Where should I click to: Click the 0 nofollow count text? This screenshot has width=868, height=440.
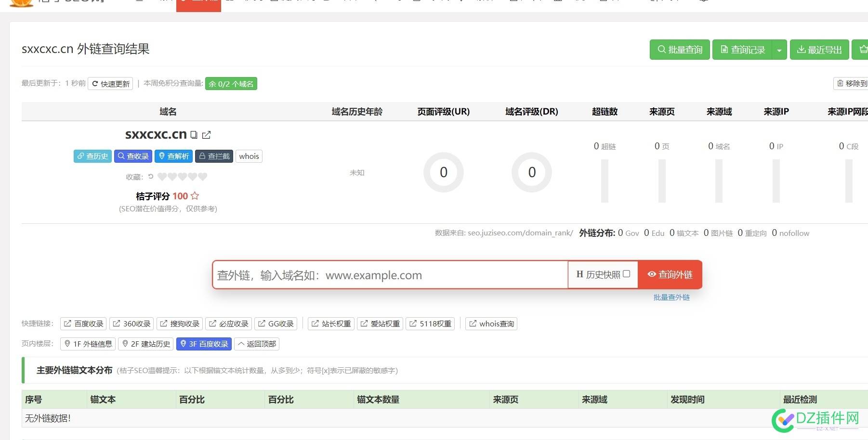pos(790,233)
